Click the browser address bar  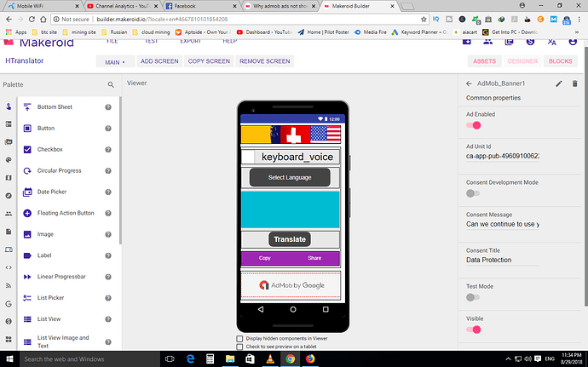tap(240, 19)
